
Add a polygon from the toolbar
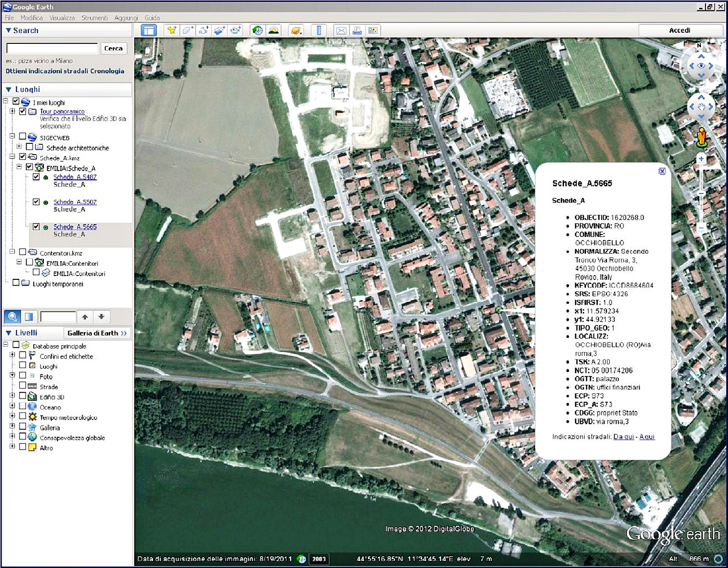tap(188, 30)
